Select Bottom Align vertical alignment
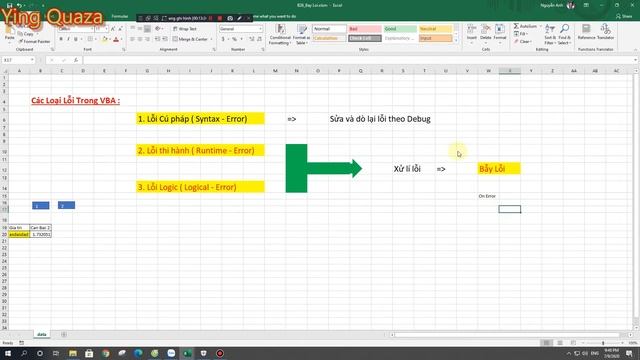 147,29
